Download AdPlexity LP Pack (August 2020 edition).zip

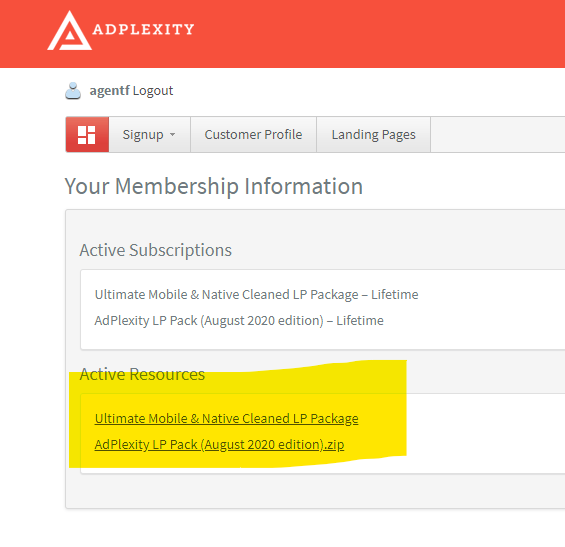tap(219, 445)
